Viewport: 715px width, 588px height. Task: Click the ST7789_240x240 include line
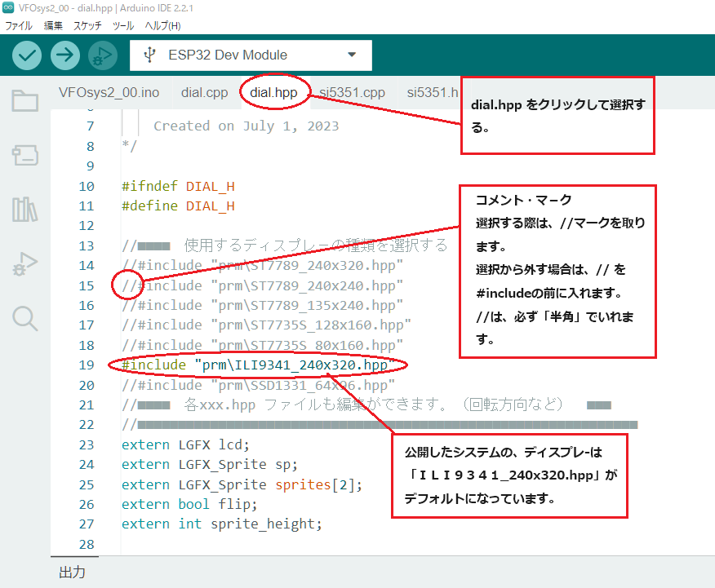coord(263,285)
